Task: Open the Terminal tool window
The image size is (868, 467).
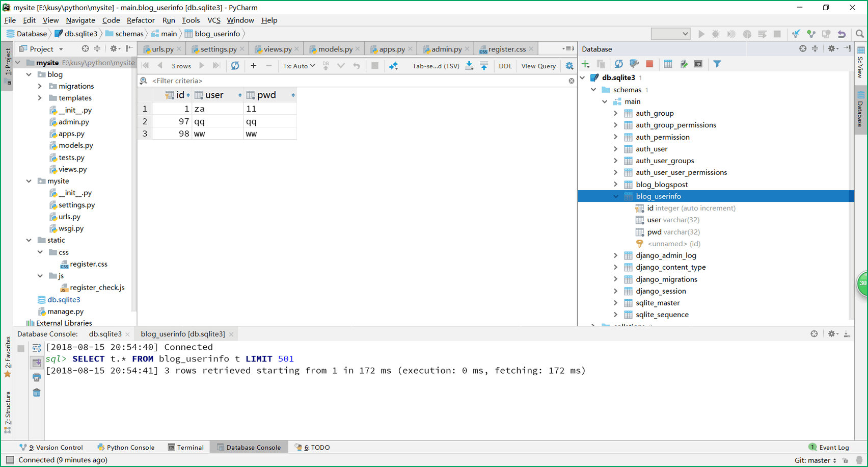Action: tap(186, 447)
